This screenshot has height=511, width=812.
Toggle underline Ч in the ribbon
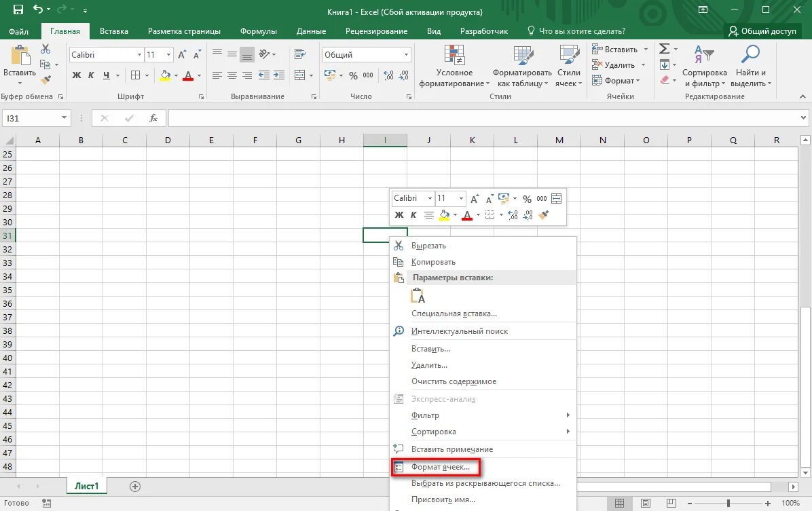pyautogui.click(x=106, y=75)
